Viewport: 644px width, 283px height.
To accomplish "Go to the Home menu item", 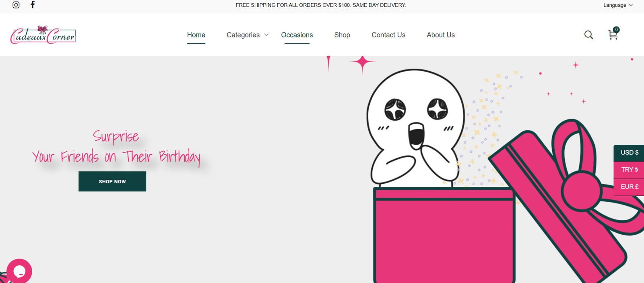I will coord(196,35).
